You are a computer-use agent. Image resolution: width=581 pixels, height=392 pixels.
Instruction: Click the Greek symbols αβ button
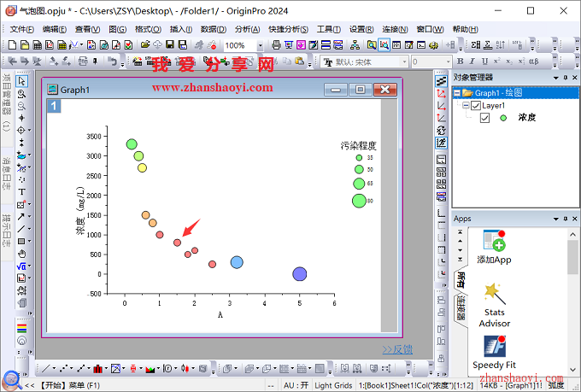tap(534, 61)
